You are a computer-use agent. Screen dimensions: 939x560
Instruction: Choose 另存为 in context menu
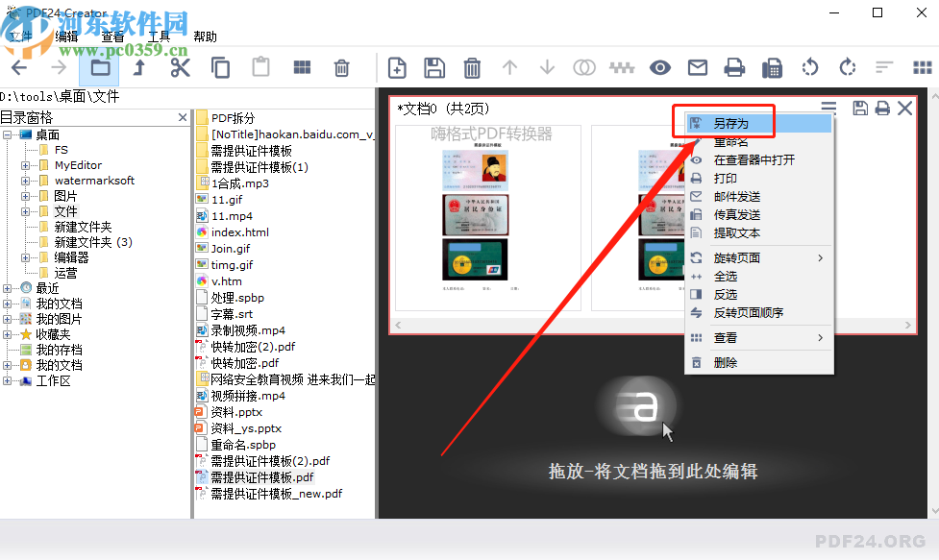758,123
